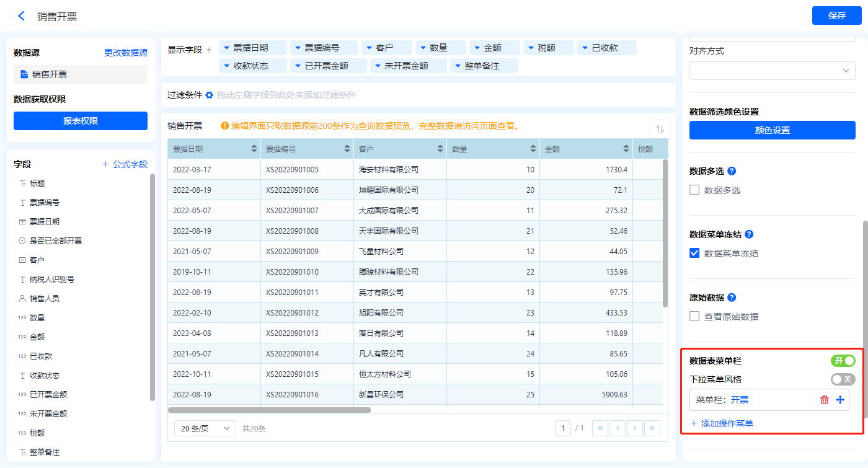
Task: Click the plus icon after 显示字段
Action: pos(209,50)
